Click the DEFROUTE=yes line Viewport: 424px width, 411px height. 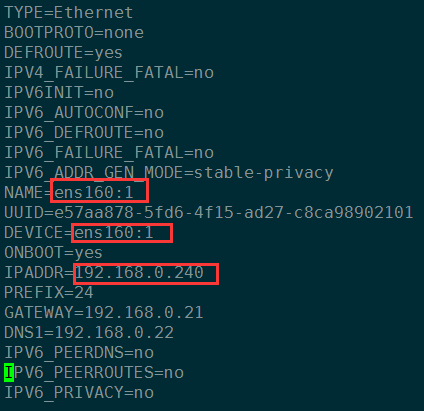click(63, 53)
